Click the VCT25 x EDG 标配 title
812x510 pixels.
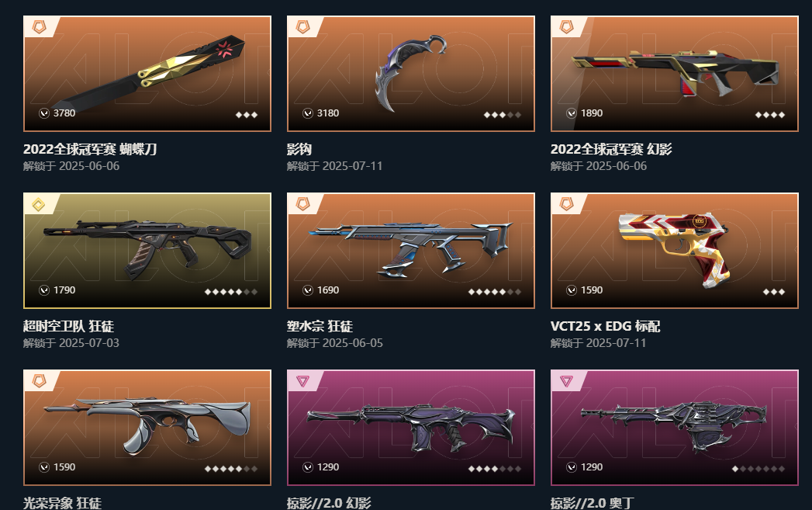605,327
